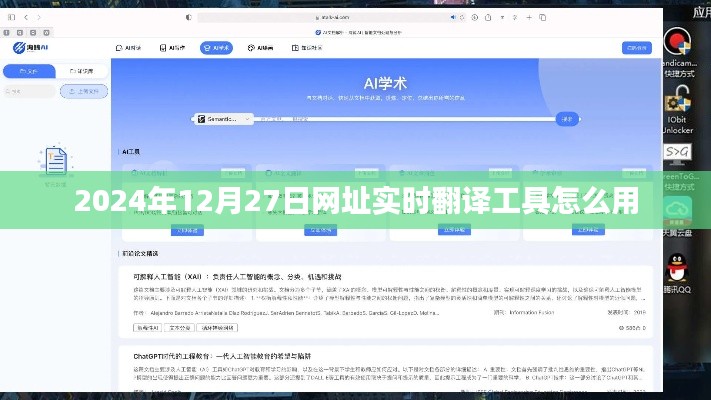The width and height of the screenshot is (711, 400).
Task: Open the book-icon community nav item
Action: point(307,48)
